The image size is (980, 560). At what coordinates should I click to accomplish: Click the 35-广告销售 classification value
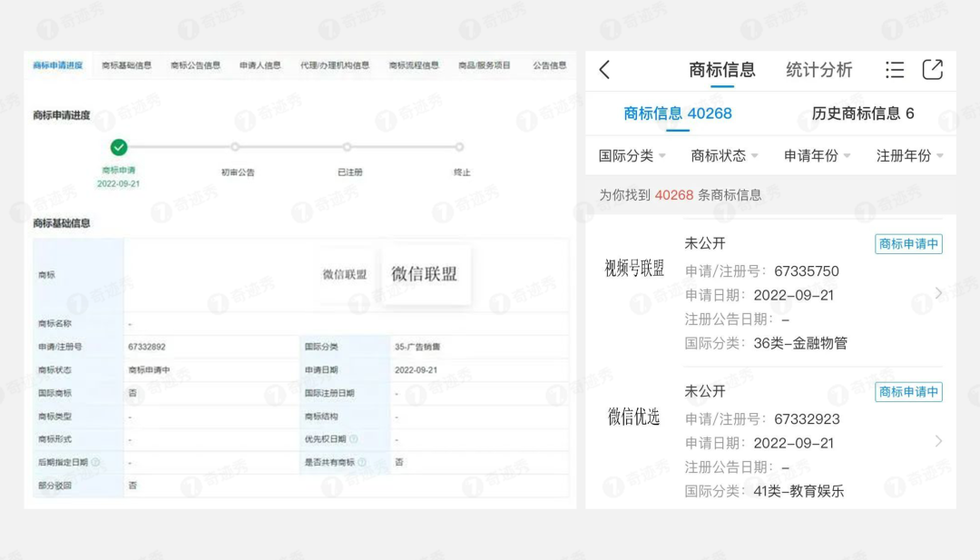(x=417, y=347)
